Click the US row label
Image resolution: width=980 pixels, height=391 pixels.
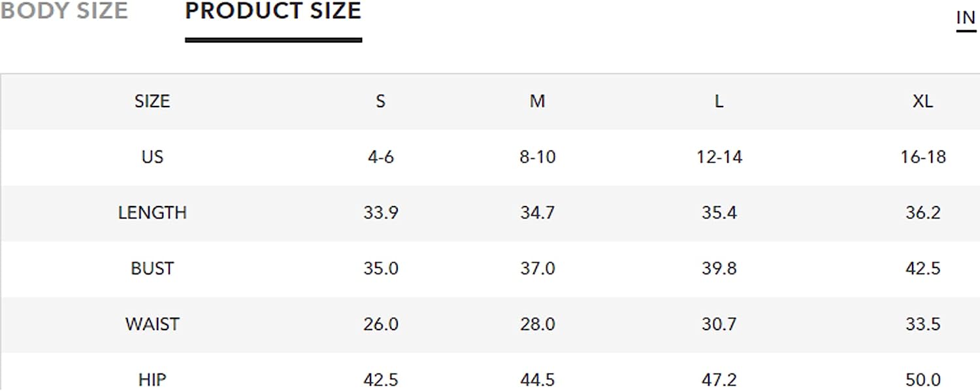tap(152, 157)
